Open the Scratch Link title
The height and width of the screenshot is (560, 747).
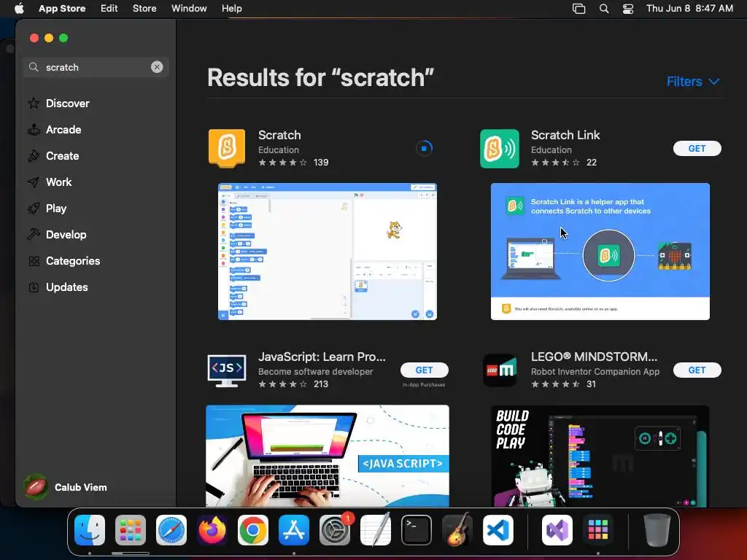pyautogui.click(x=565, y=135)
